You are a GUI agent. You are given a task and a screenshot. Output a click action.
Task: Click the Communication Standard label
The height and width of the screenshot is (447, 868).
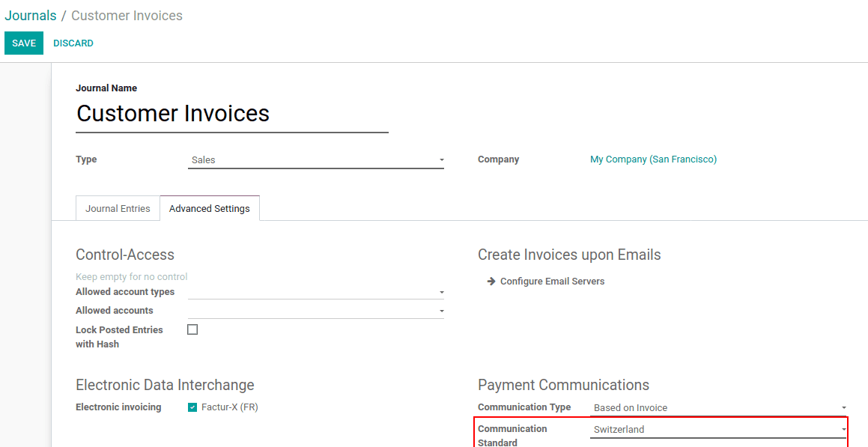click(x=512, y=435)
